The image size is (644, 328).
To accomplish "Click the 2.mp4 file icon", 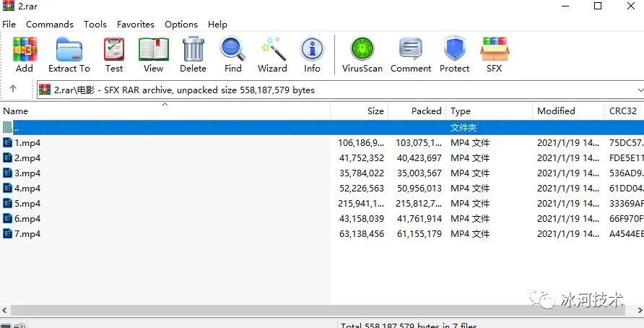I will [x=7, y=157].
